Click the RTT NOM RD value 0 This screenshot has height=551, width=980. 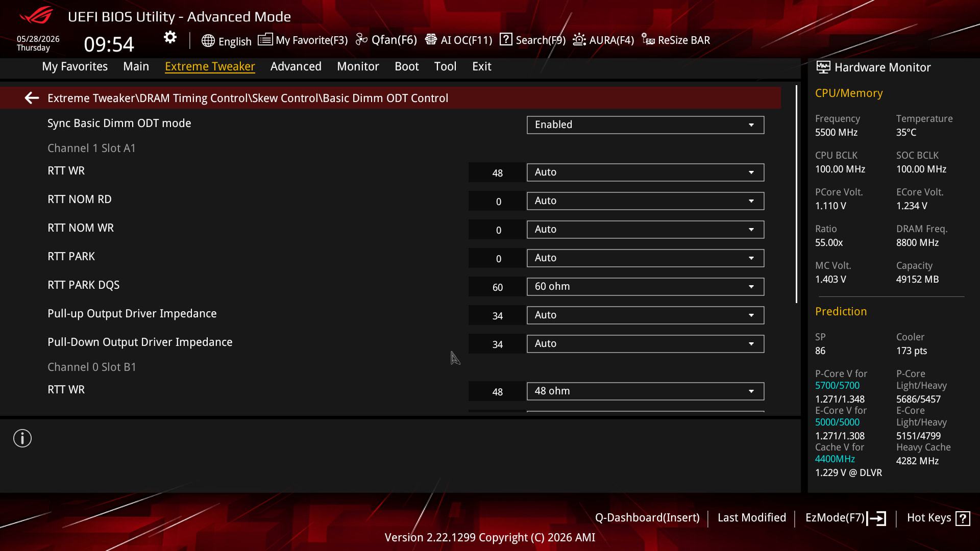coord(497,202)
